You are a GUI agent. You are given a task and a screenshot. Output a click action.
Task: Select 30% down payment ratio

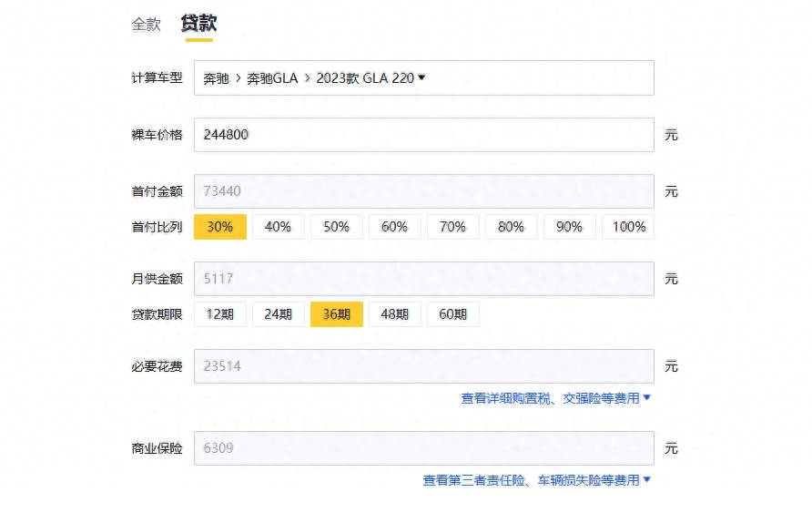click(x=220, y=227)
